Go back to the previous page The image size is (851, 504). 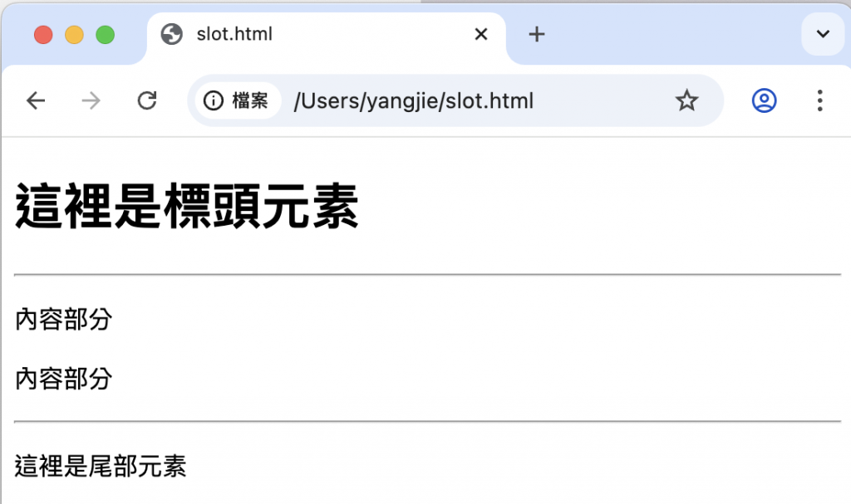tap(36, 100)
